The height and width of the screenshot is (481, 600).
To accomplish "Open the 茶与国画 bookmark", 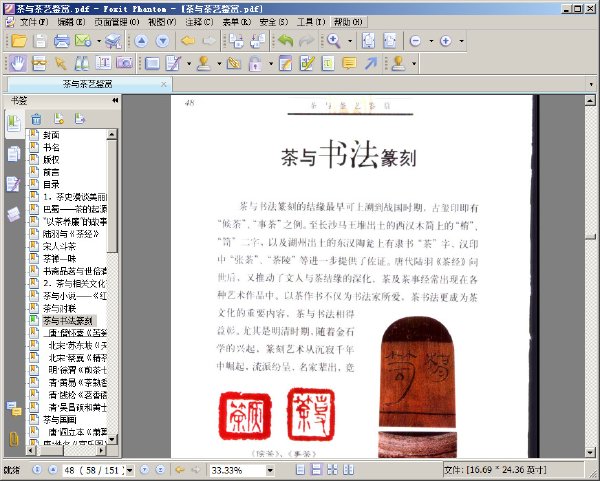I will (59, 420).
